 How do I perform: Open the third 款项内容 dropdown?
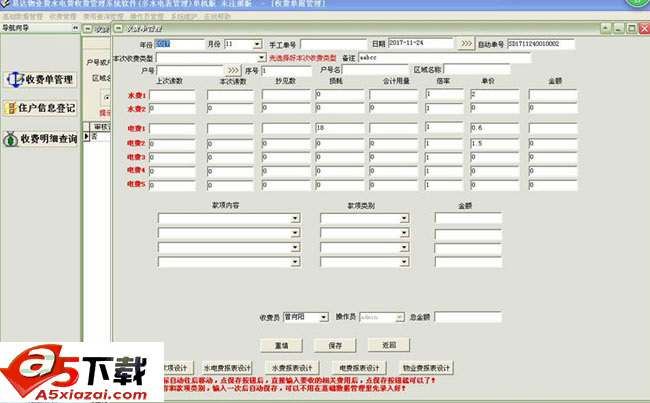(x=295, y=247)
